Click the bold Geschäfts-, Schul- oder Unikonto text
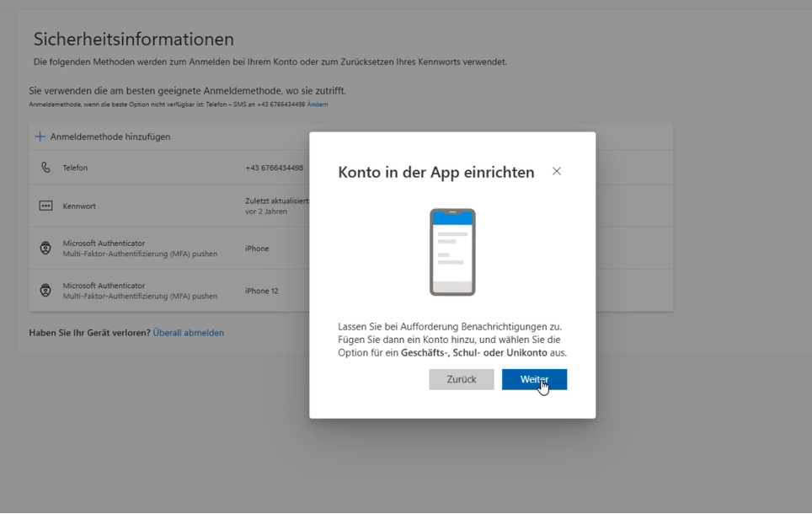This screenshot has height=514, width=812. coord(473,352)
